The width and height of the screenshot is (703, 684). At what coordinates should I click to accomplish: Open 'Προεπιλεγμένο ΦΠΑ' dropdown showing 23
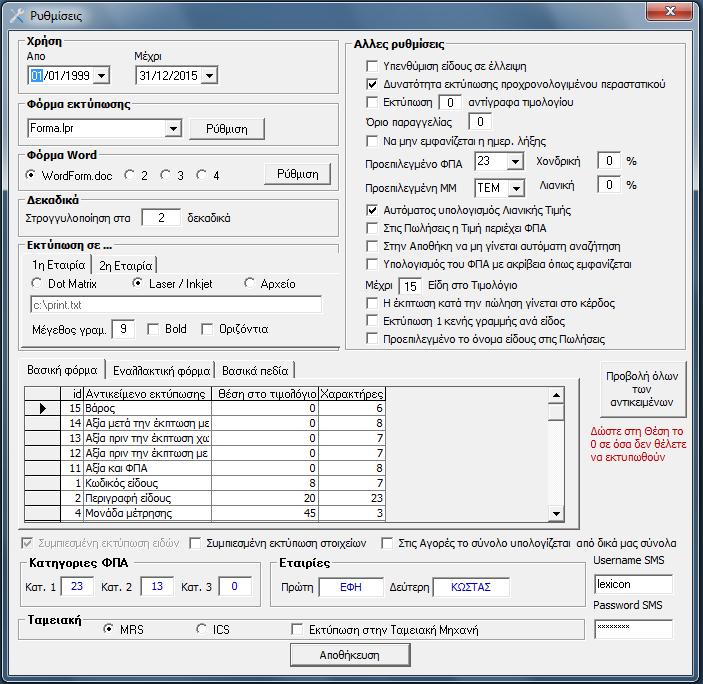[516, 161]
